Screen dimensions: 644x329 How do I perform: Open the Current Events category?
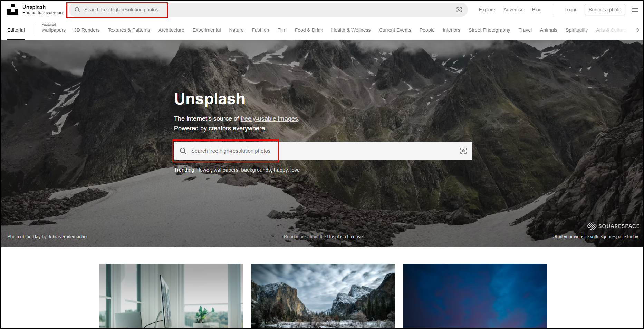point(395,30)
